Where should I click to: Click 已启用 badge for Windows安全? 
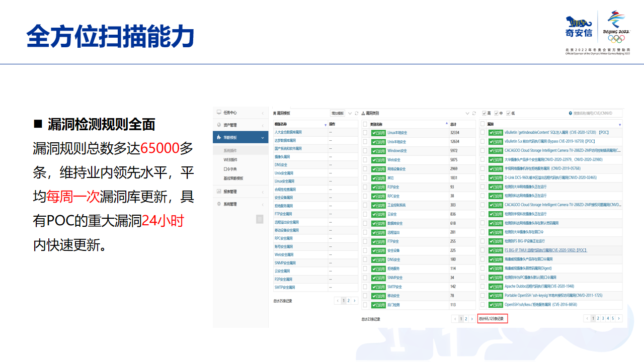click(378, 151)
